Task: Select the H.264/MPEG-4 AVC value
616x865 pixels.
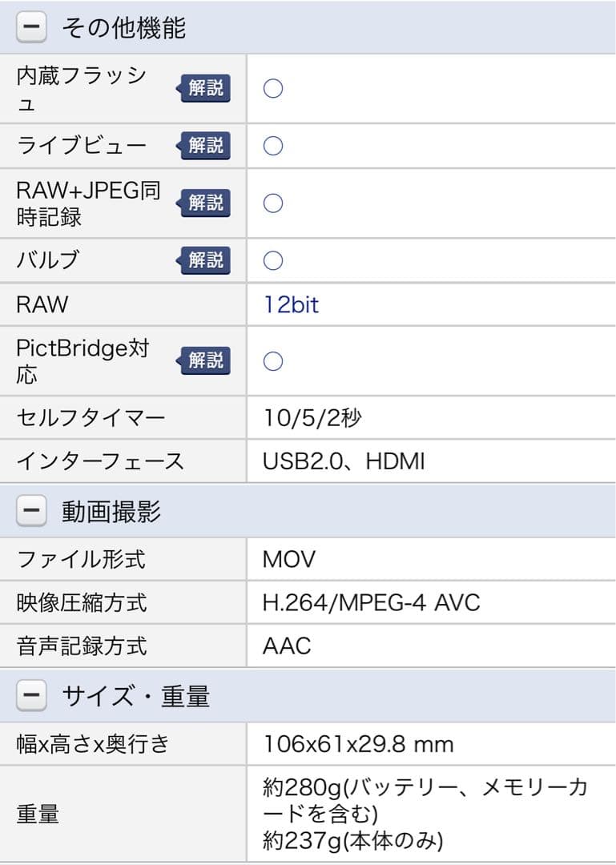Action: tap(371, 602)
